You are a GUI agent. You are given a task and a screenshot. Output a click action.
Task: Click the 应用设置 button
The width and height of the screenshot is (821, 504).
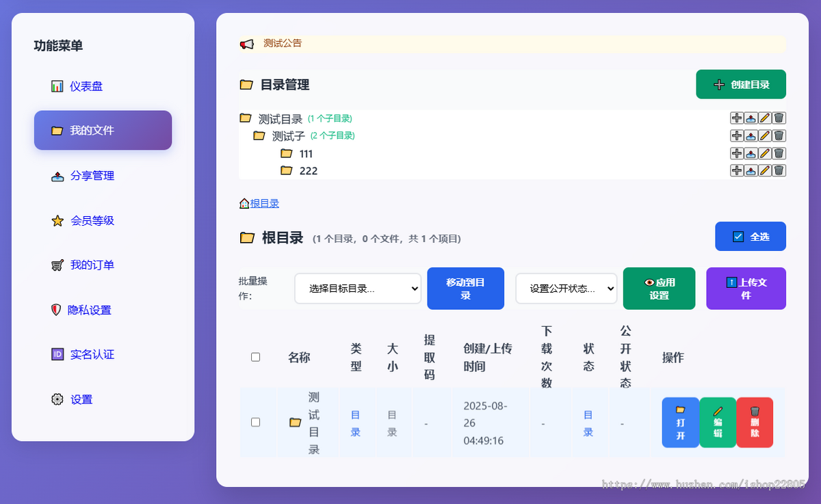point(659,289)
